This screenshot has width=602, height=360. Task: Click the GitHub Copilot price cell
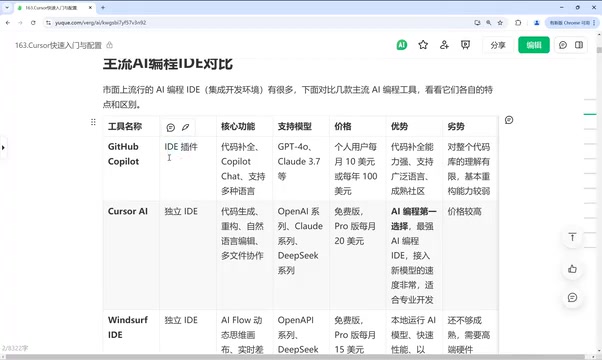tap(357, 168)
